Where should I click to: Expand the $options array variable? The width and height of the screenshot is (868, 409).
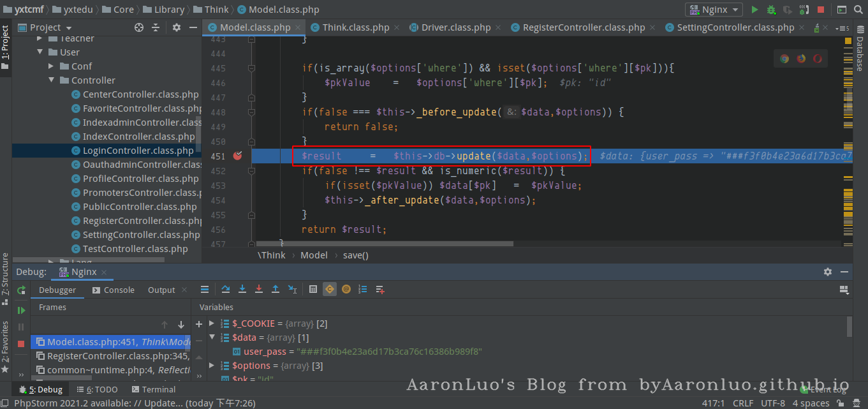(x=212, y=366)
